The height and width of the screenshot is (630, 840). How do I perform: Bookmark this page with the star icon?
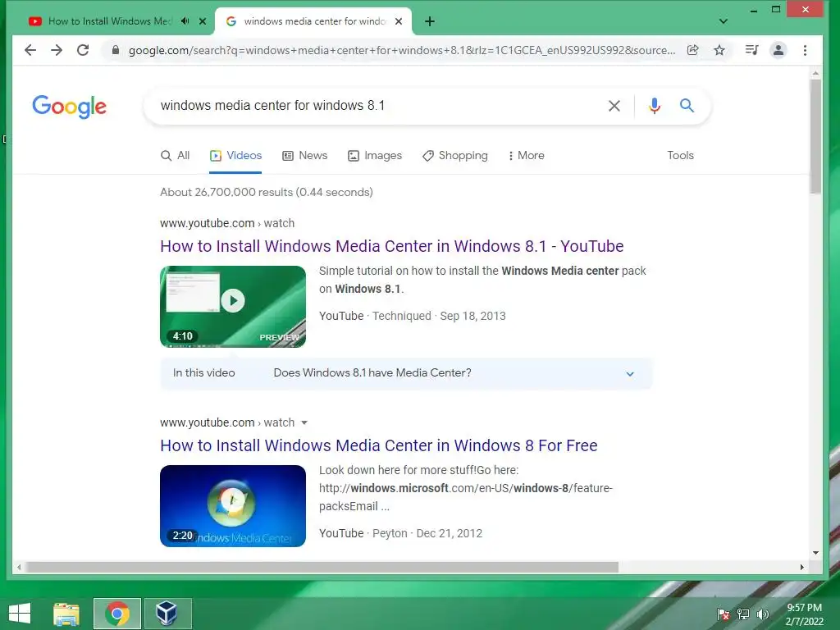point(719,50)
